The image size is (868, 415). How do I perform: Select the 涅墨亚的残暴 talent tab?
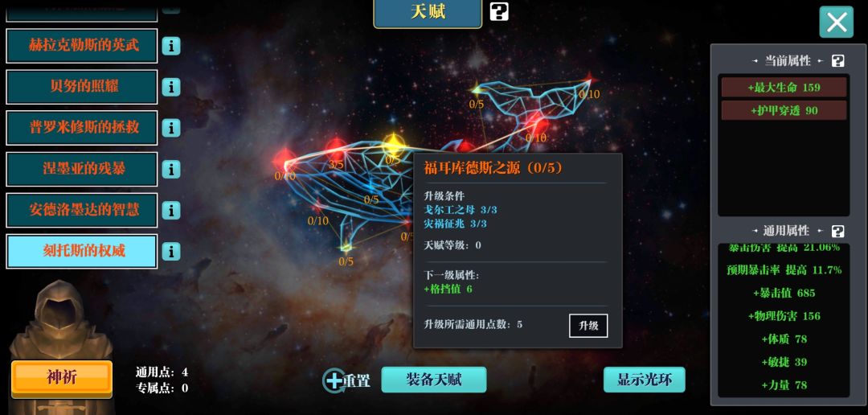[82, 169]
